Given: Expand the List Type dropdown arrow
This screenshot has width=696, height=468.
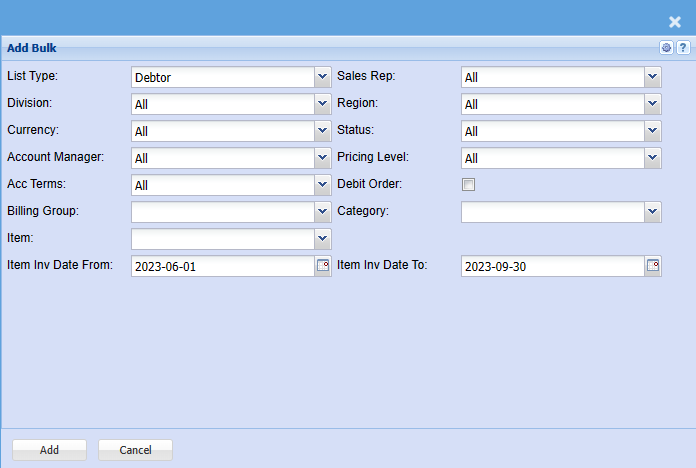Looking at the screenshot, I should pos(323,77).
